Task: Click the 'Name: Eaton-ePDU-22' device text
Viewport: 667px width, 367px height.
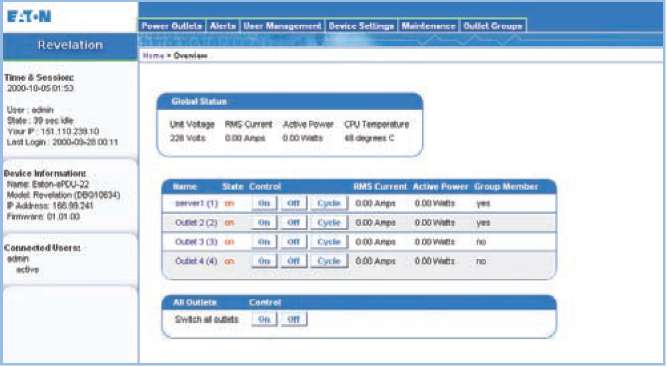Action: coord(48,185)
